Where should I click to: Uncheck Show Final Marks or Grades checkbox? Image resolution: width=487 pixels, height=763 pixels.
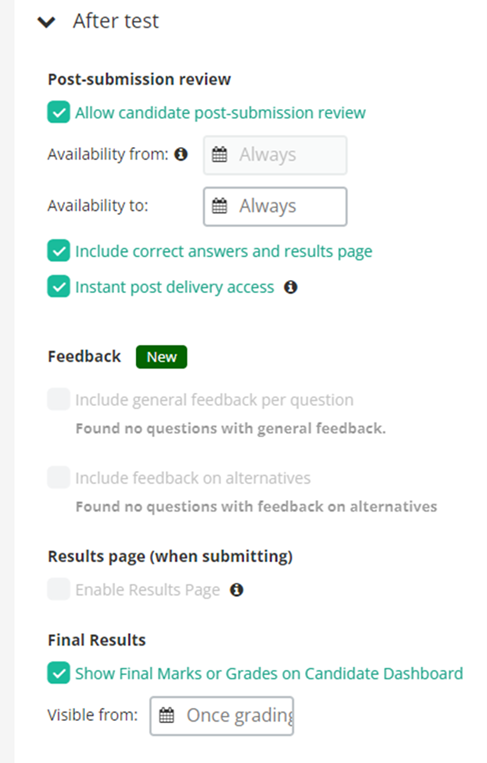point(58,673)
